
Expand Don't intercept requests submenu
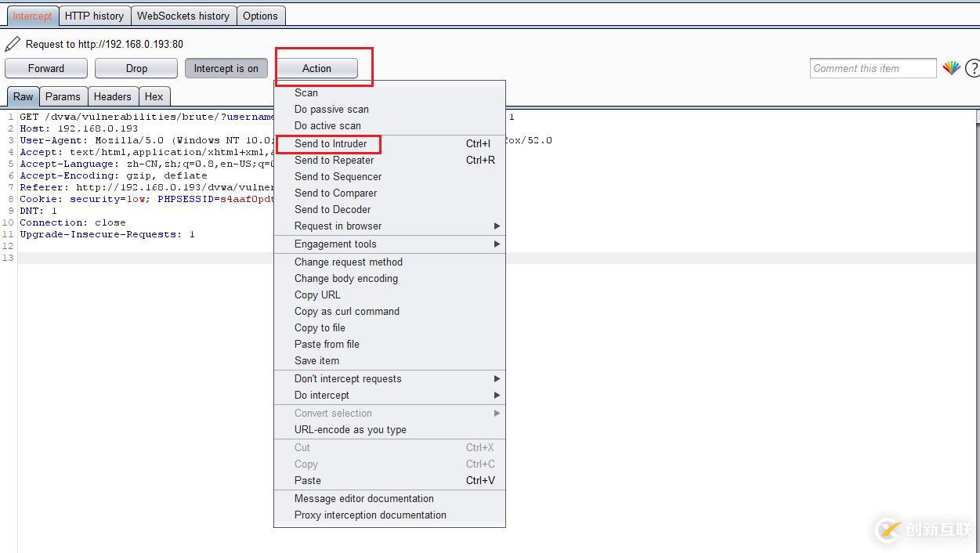click(x=389, y=378)
